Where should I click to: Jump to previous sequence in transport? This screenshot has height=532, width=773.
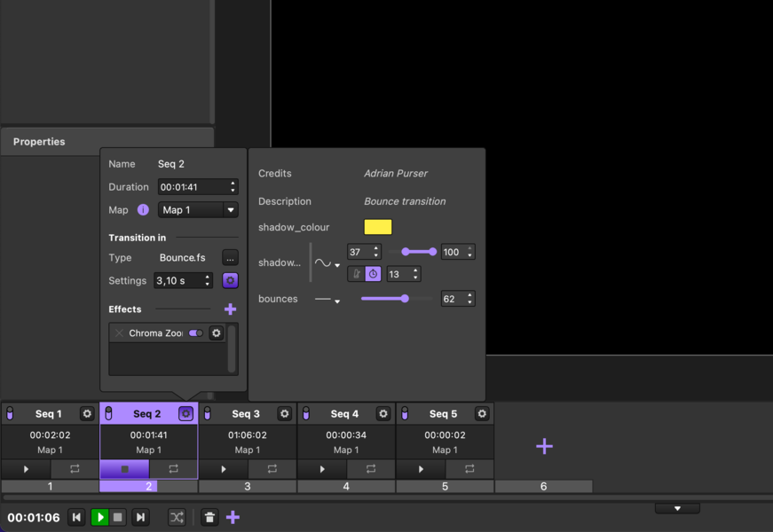point(76,517)
